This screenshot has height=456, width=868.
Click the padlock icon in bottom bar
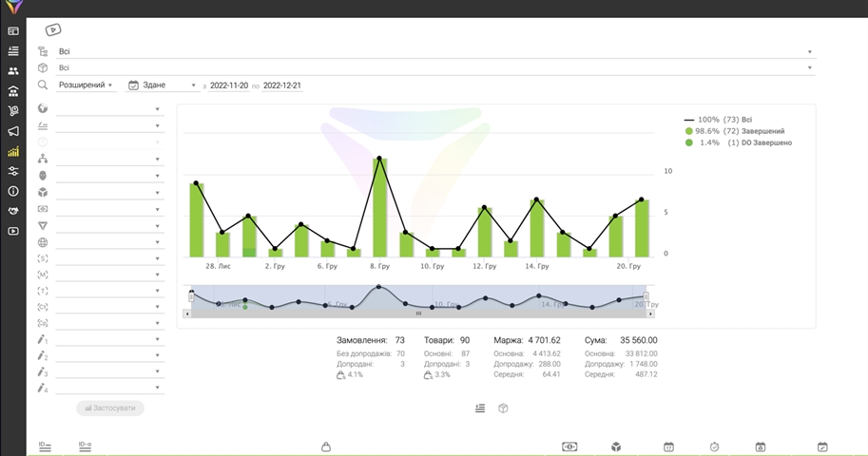point(326,446)
